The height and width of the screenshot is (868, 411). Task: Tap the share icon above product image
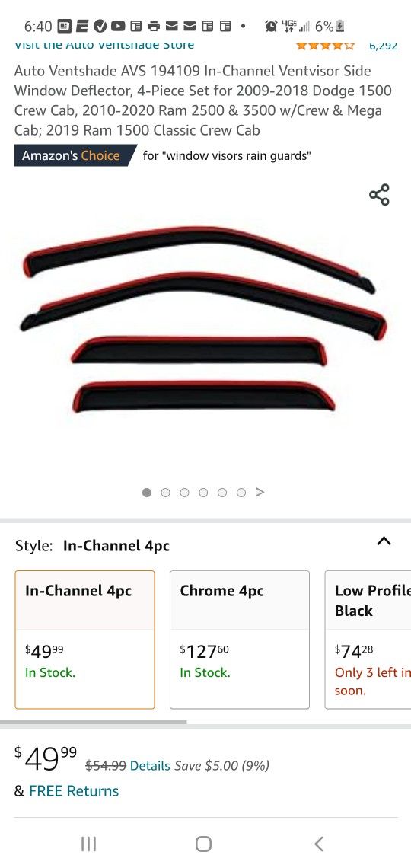pos(379,195)
